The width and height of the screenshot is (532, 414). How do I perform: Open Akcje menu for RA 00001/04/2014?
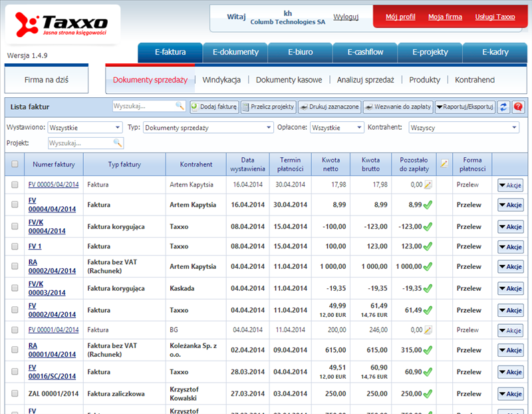tap(510, 350)
